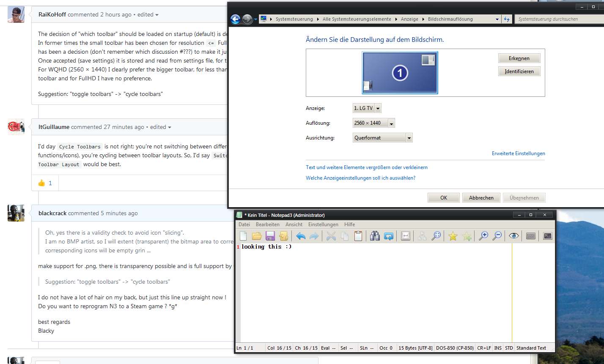This screenshot has height=364, width=604.
Task: Create a new document with the New icon
Action: (x=242, y=236)
